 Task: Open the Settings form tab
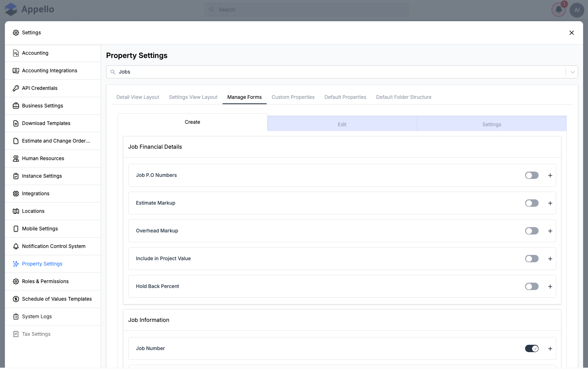pos(492,124)
